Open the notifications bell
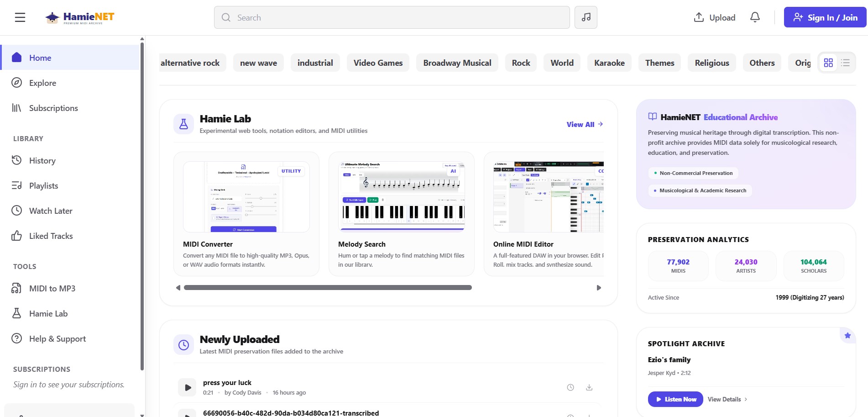Screen dimensions: 868x417 click(755, 17)
